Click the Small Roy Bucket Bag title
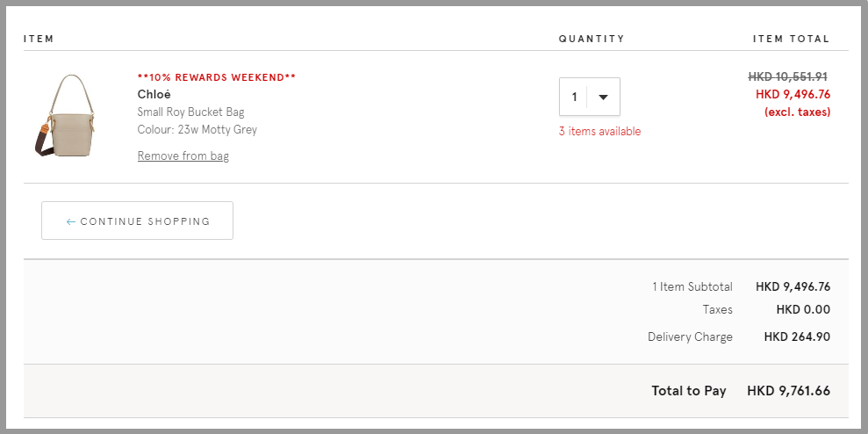Screen dimensions: 868x434 coord(191,112)
